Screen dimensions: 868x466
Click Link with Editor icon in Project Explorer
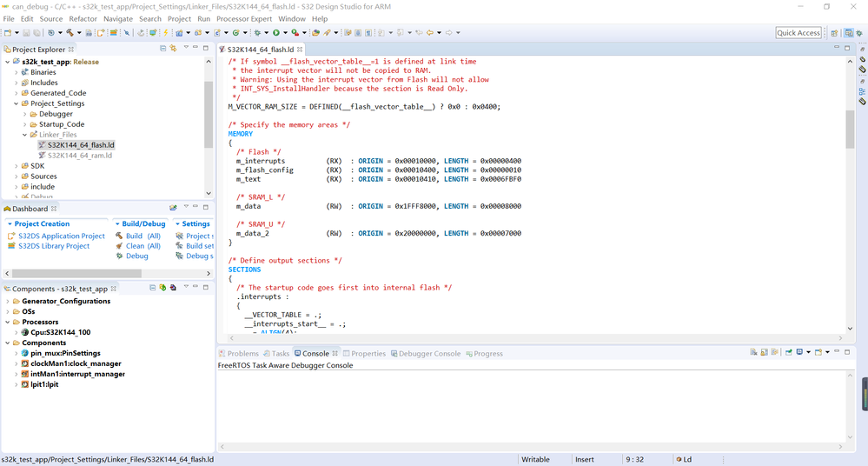coord(173,49)
